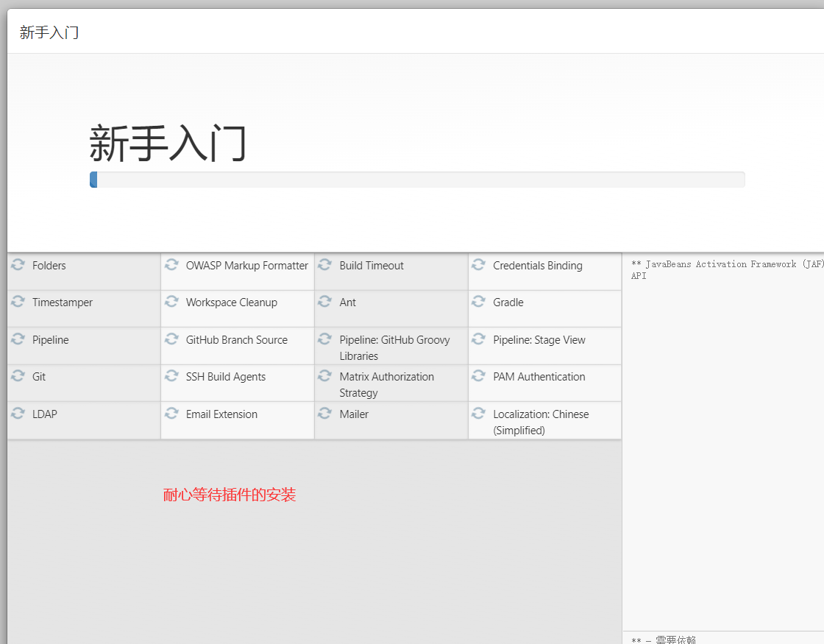Select the Ant plugin label
This screenshot has width=824, height=644.
347,302
